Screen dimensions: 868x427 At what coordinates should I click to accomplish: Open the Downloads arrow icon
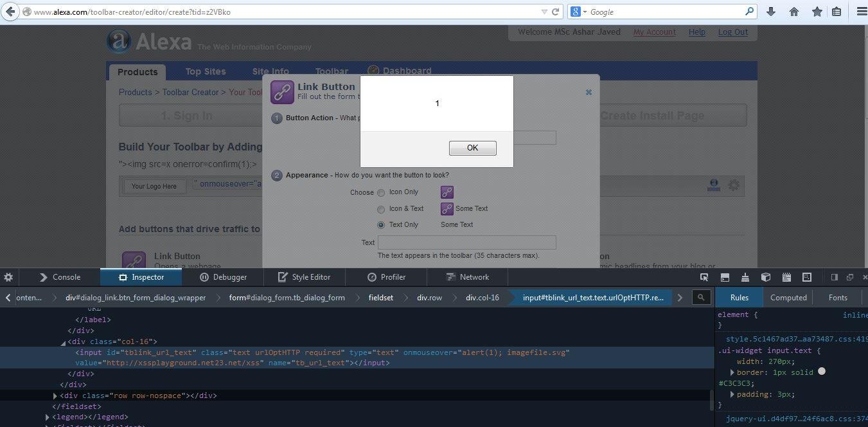pyautogui.click(x=771, y=12)
